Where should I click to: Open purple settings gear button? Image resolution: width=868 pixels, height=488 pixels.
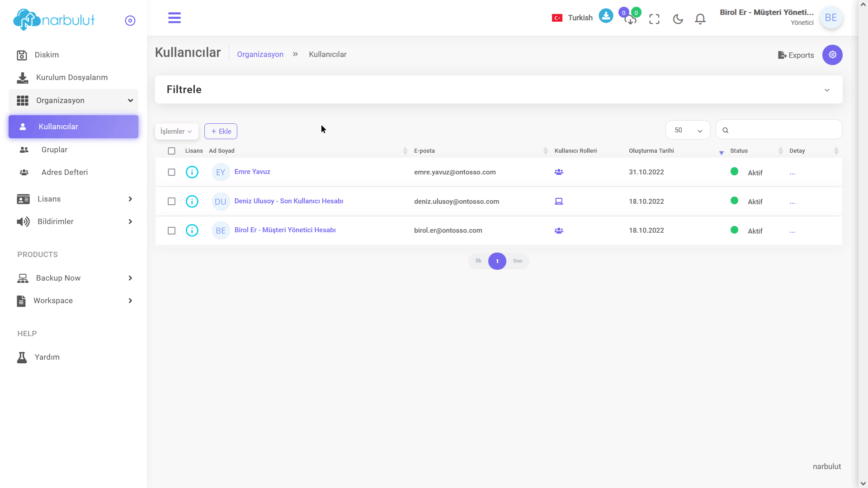pyautogui.click(x=832, y=55)
